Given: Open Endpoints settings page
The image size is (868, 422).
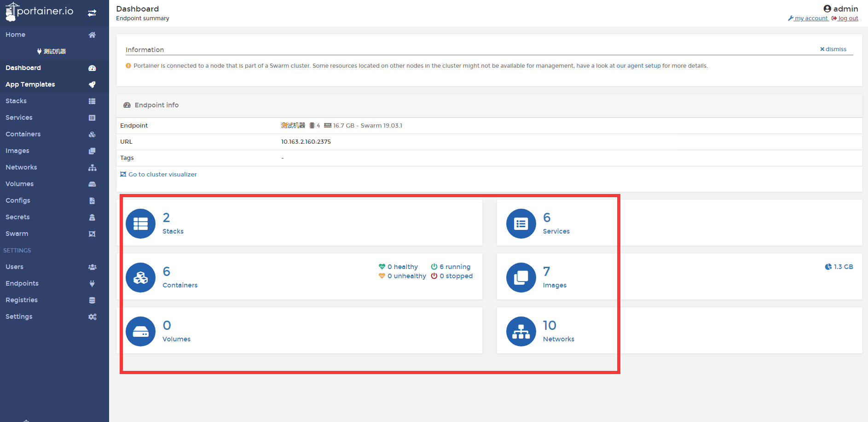Looking at the screenshot, I should pyautogui.click(x=54, y=283).
